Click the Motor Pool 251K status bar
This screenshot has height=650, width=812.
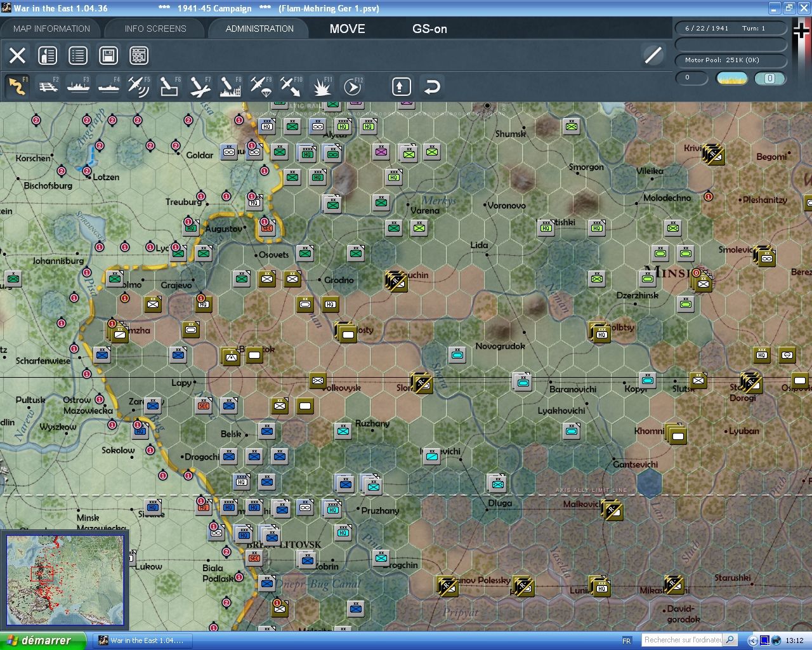pos(731,60)
